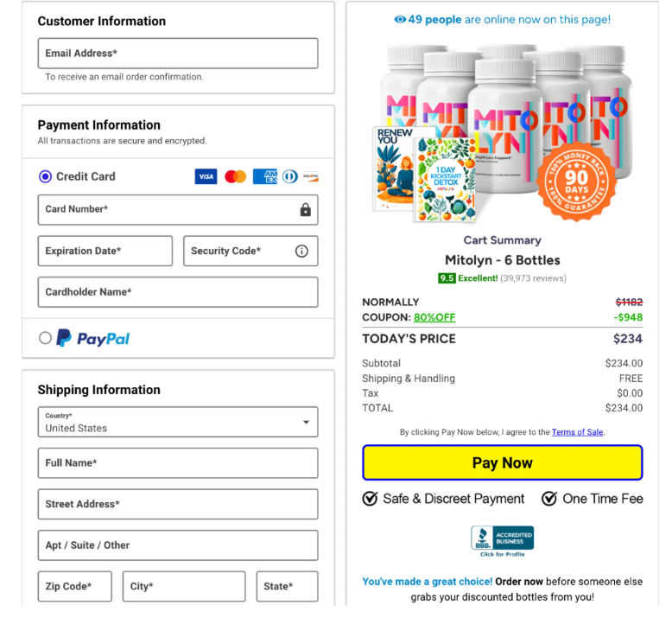Image resolution: width=672 pixels, height=618 pixels.
Task: Select the Credit Card payment option
Action: (46, 176)
